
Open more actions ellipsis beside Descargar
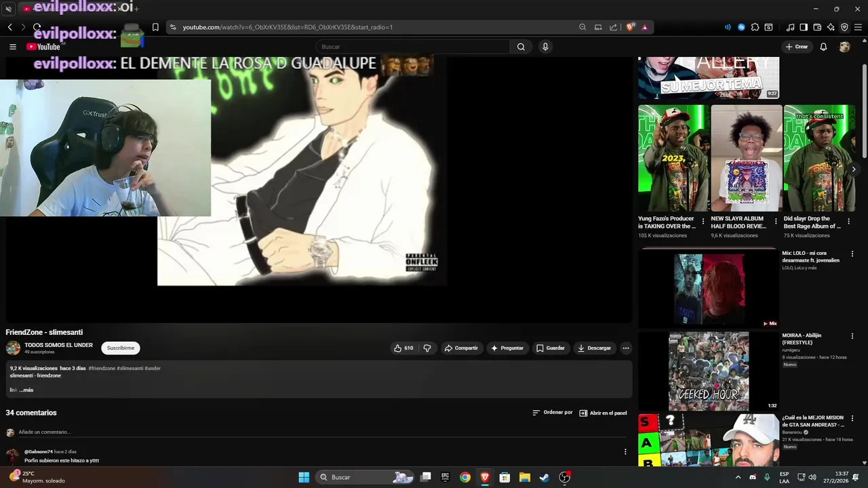(626, 348)
